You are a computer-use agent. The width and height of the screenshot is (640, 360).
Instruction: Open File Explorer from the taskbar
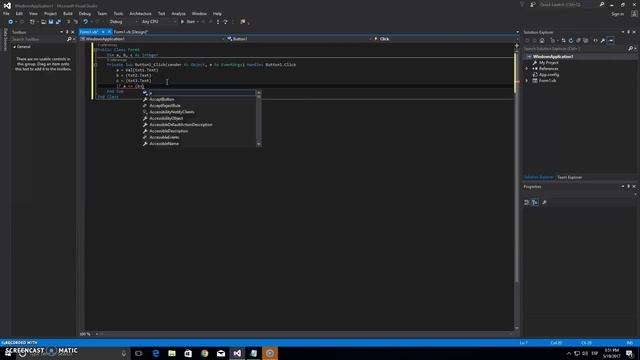[172, 353]
